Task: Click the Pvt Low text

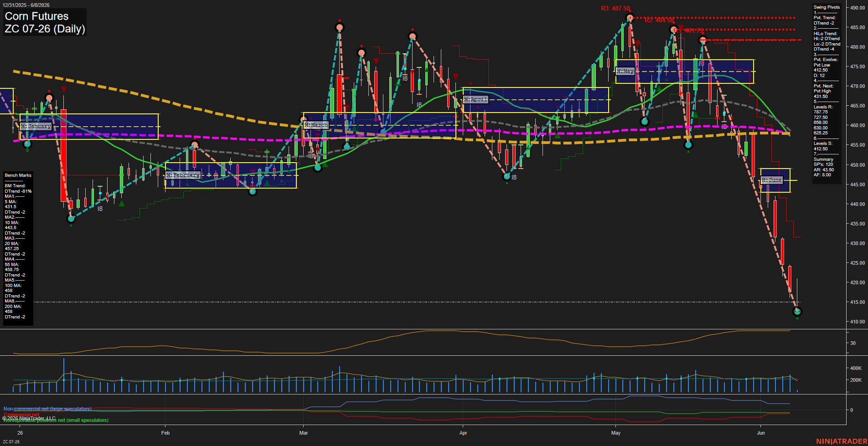Action: coord(822,65)
